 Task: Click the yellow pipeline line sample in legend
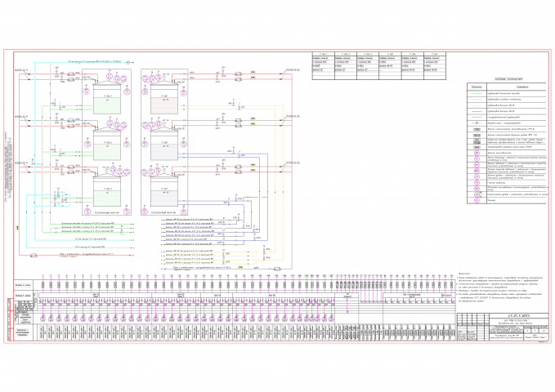(477, 105)
